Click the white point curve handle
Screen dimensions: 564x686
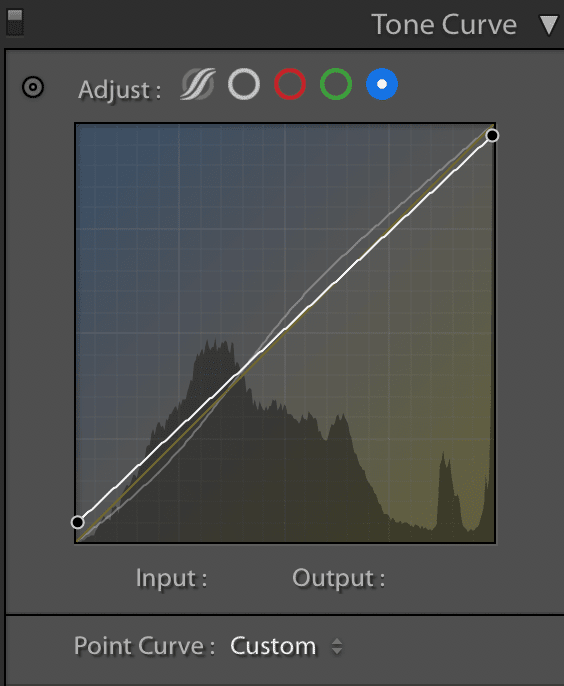(492, 136)
